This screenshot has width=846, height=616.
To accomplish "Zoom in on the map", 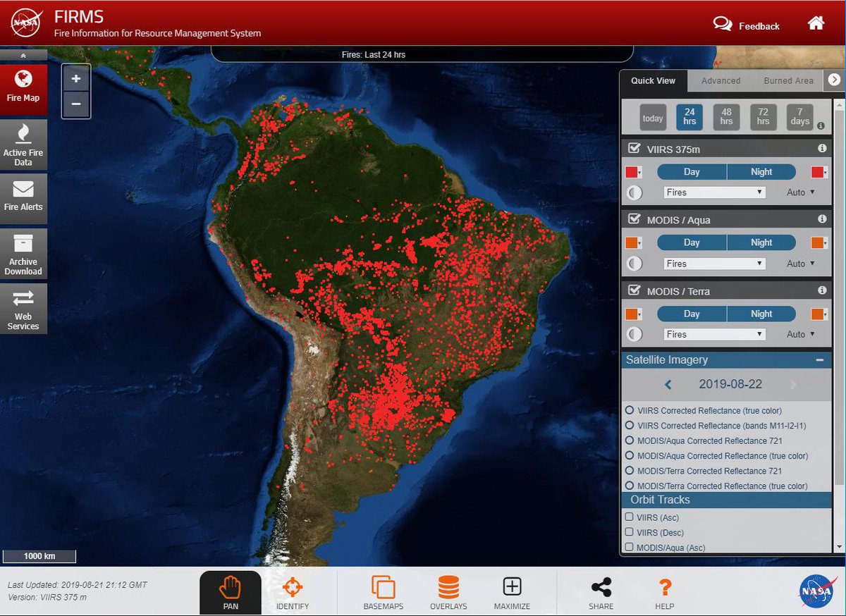I will (x=75, y=79).
